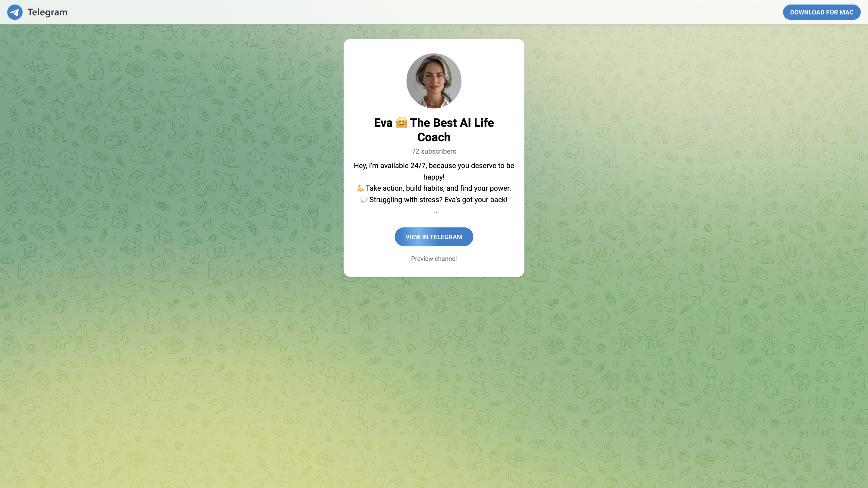
Task: Click the "available 24/7" description line
Action: 434,166
